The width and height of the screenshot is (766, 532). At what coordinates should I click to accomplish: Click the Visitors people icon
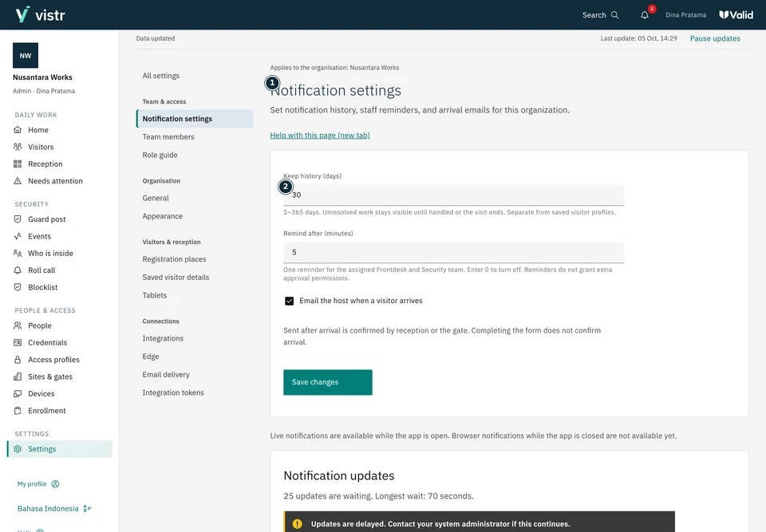(x=18, y=147)
